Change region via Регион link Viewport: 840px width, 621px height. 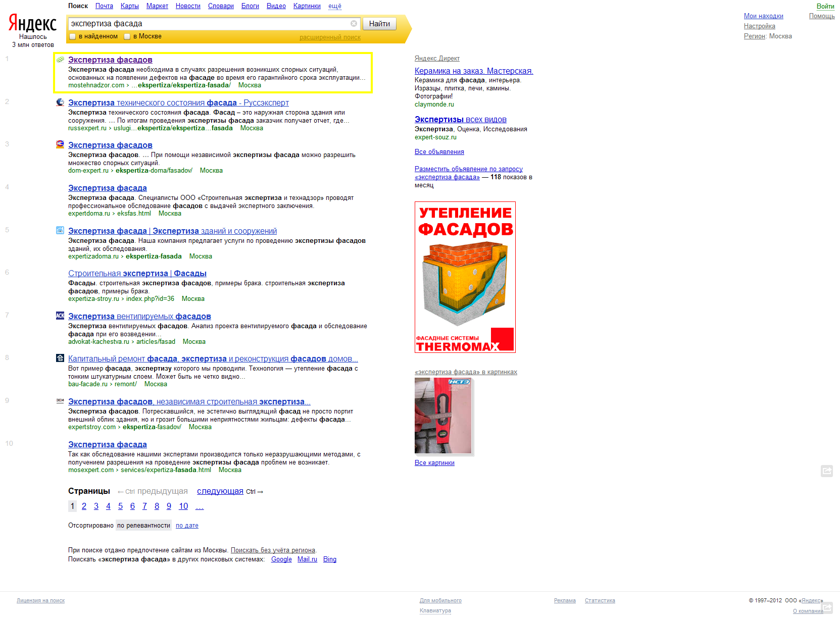[x=755, y=36]
